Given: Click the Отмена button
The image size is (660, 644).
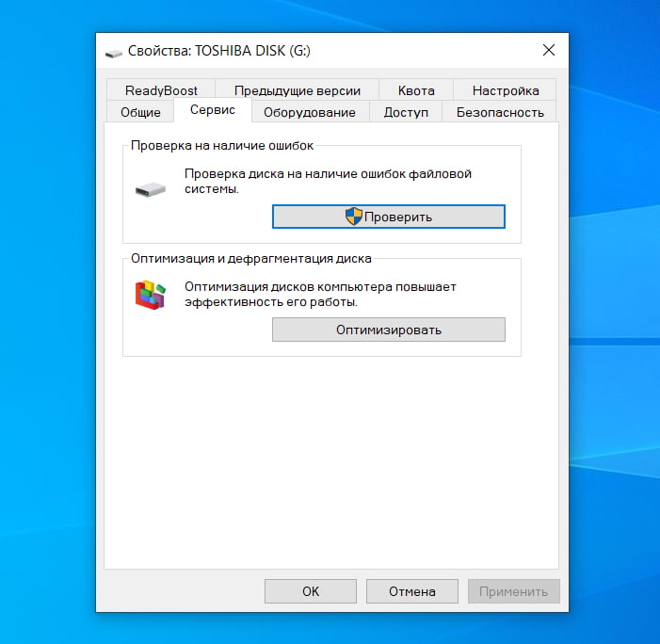Looking at the screenshot, I should point(412,591).
